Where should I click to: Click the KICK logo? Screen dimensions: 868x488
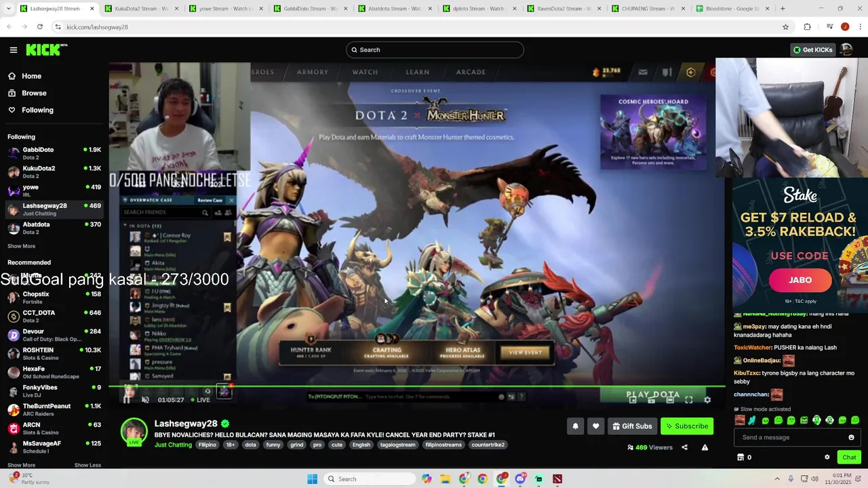[x=46, y=49]
